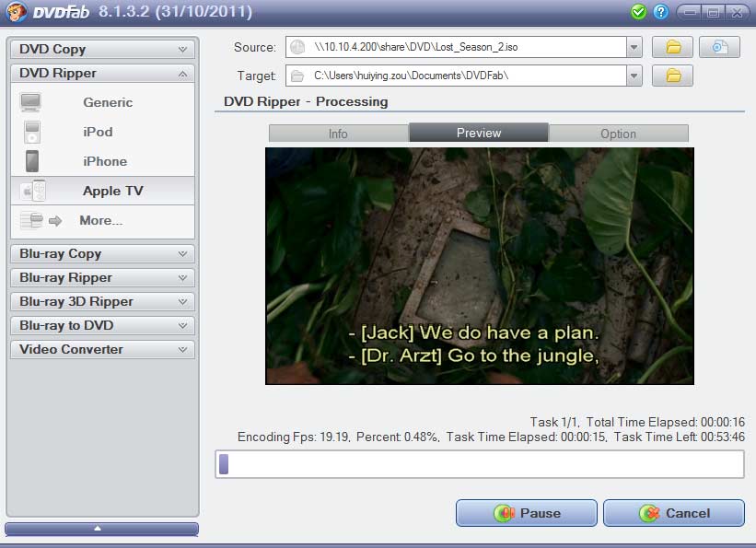Switch to the Preview tab
The width and height of the screenshot is (756, 548).
coord(479,133)
